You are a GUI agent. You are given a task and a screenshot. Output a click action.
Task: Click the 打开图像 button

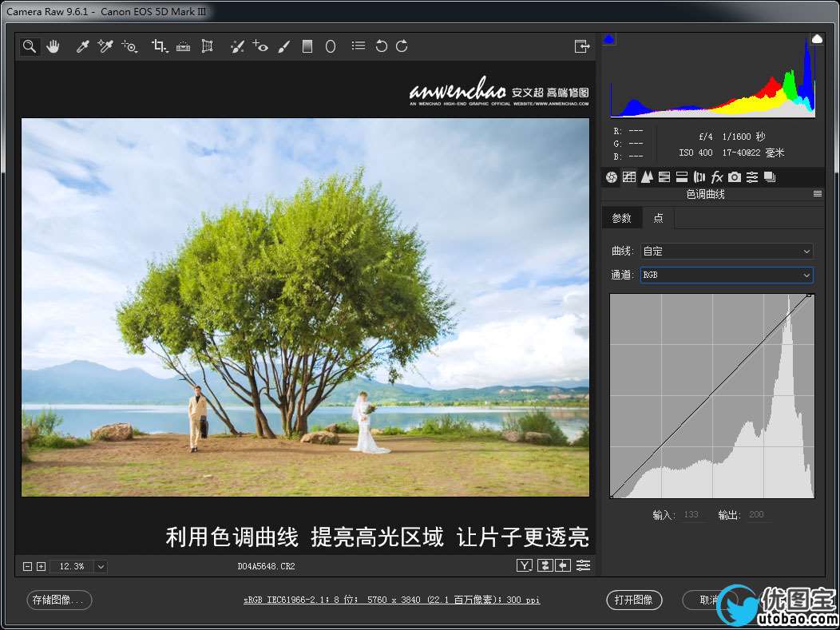(634, 600)
